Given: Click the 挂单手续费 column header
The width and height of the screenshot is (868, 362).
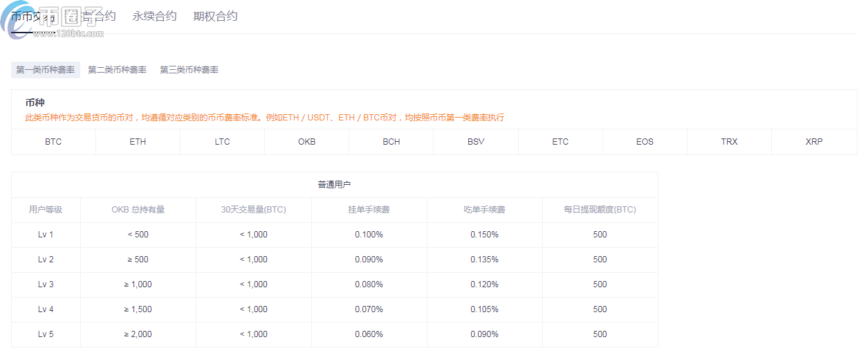Looking at the screenshot, I should 369,210.
